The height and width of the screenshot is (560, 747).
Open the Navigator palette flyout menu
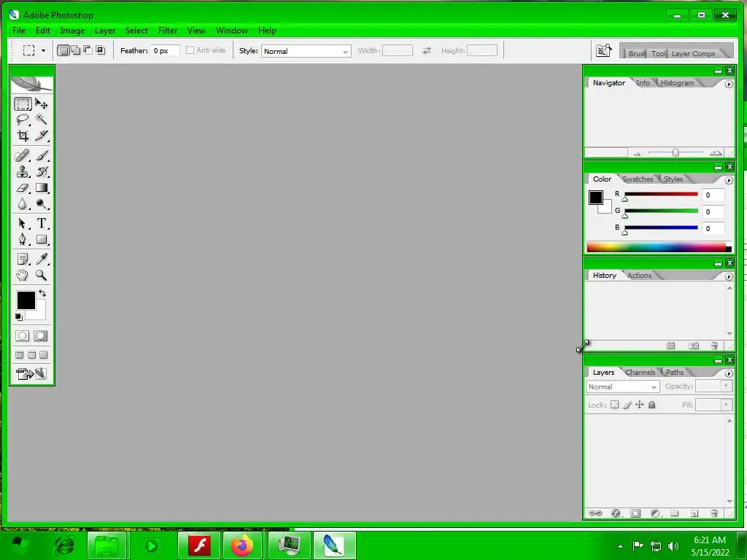(729, 84)
